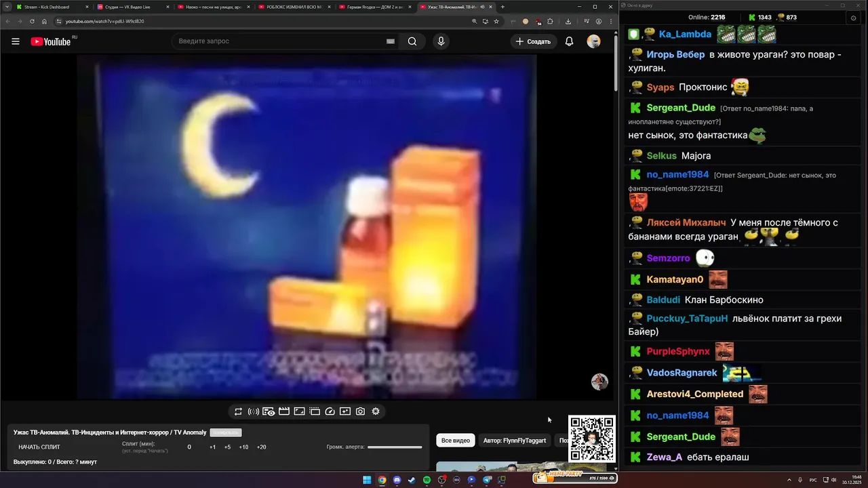Switch to the Герман Ягодка — ДОМ 2 tab
The height and width of the screenshot is (488, 868).
(375, 7)
